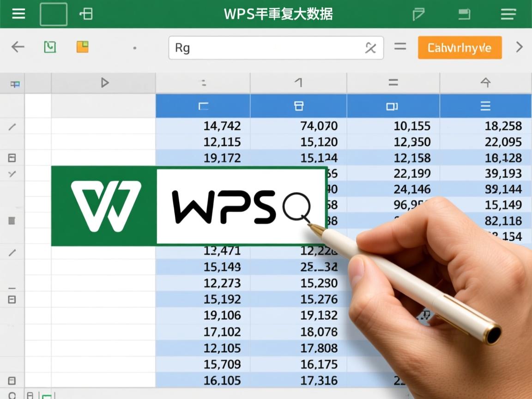This screenshot has height=399, width=532.
Task: Click the save document icon on title bar
Action: pyautogui.click(x=464, y=14)
